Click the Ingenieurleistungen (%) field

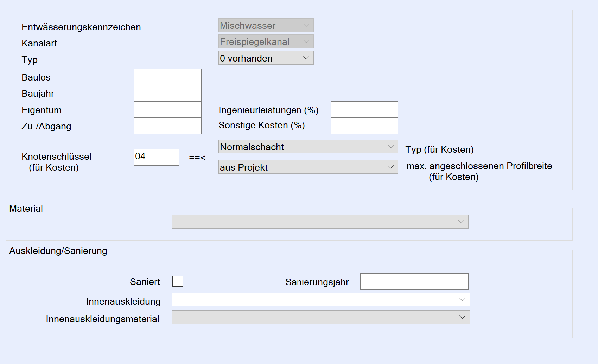click(x=364, y=110)
